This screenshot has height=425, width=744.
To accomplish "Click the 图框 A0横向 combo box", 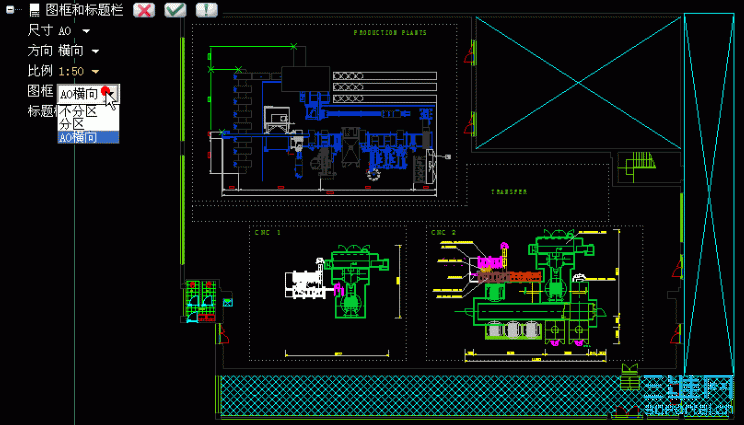I will point(89,94).
